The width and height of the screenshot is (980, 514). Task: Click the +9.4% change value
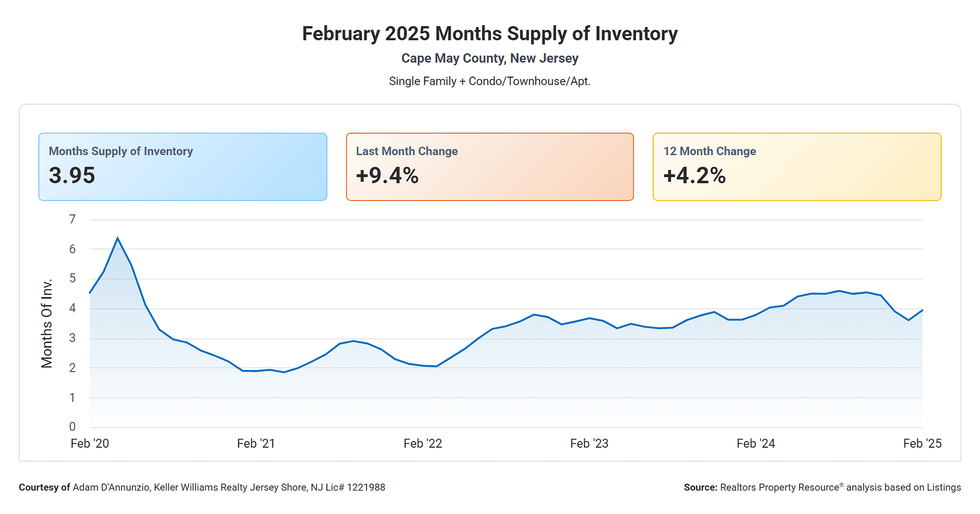(x=387, y=176)
